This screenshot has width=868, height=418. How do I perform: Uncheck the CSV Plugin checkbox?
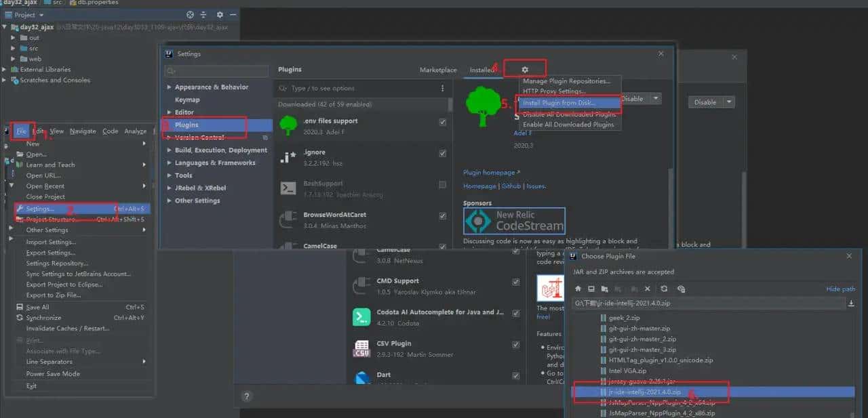pyautogui.click(x=516, y=345)
